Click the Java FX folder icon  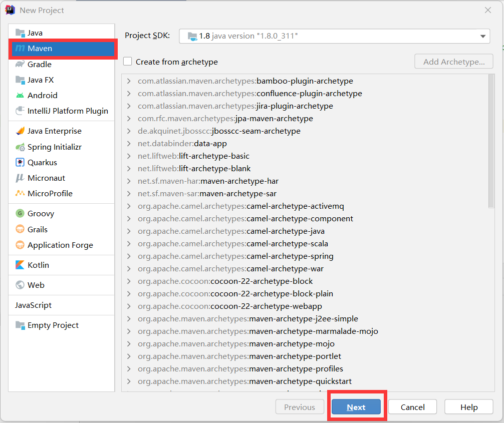20,80
